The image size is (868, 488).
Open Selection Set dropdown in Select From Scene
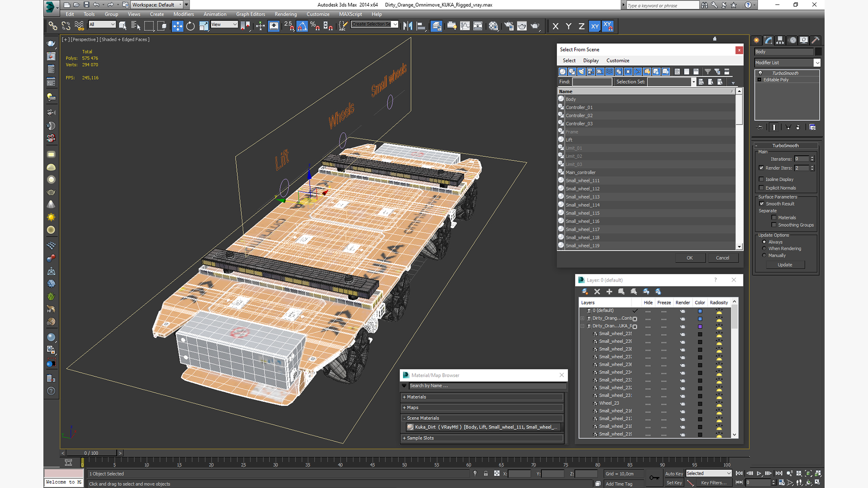tap(693, 82)
